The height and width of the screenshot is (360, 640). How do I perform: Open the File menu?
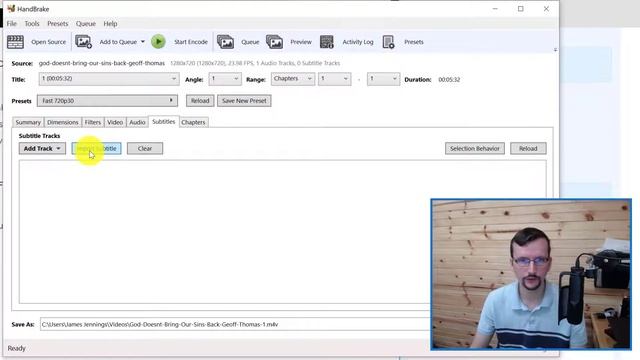click(x=11, y=24)
